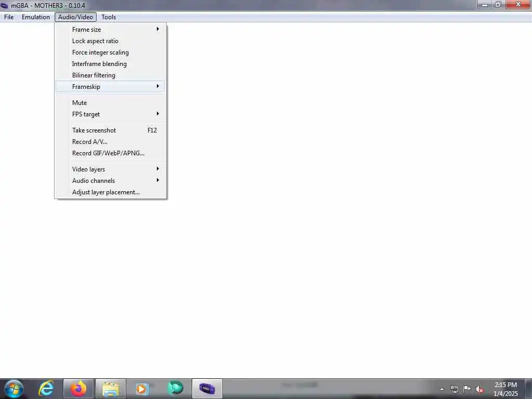Minimize the mGBA window
532x399 pixels.
click(x=485, y=5)
